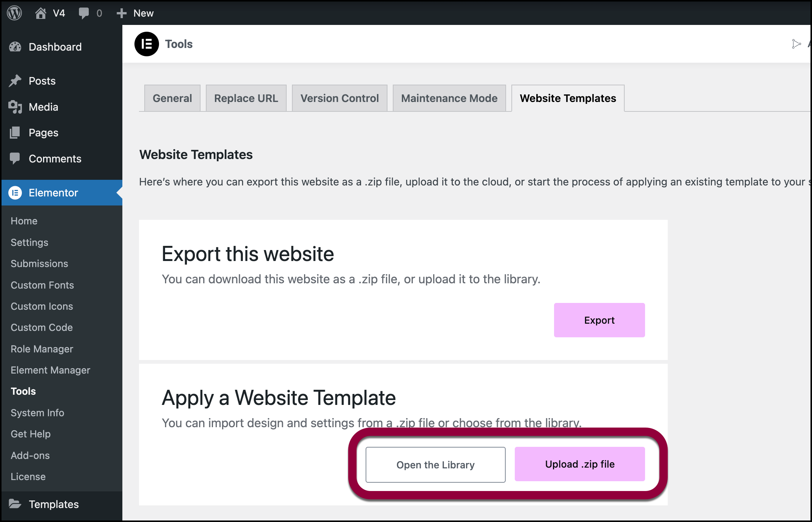
Task: Open the Role Manager page
Action: [x=42, y=349]
